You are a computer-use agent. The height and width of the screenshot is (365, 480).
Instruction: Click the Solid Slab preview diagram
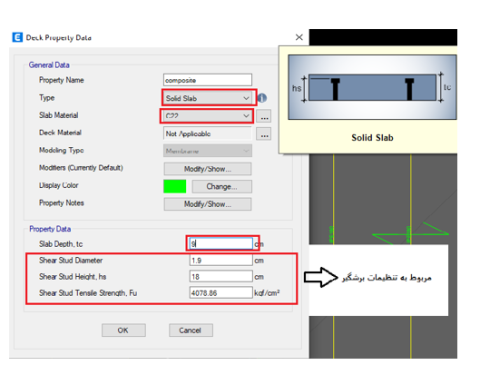coord(372,87)
